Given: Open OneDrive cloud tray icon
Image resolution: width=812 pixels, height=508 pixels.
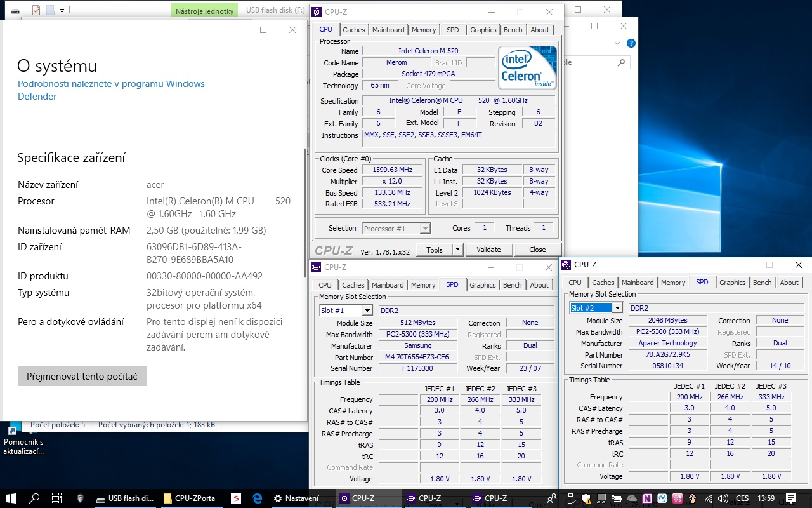Looking at the screenshot, I should click(632, 498).
